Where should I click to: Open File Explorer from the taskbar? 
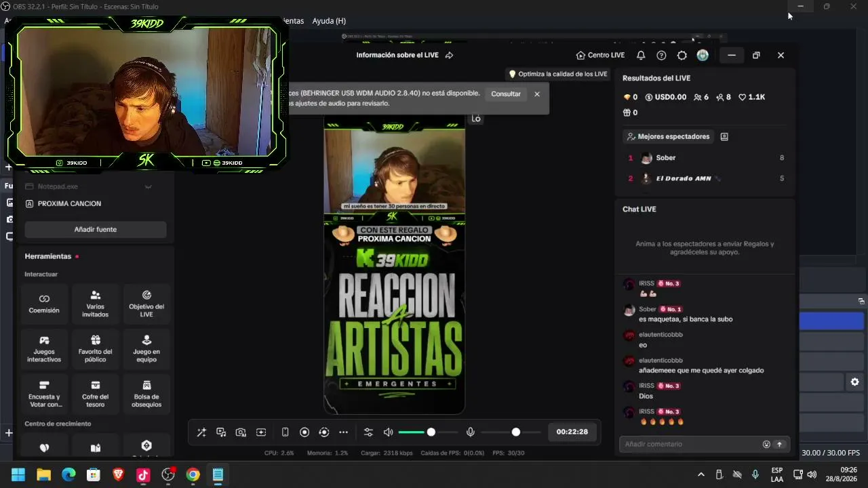[x=43, y=474]
